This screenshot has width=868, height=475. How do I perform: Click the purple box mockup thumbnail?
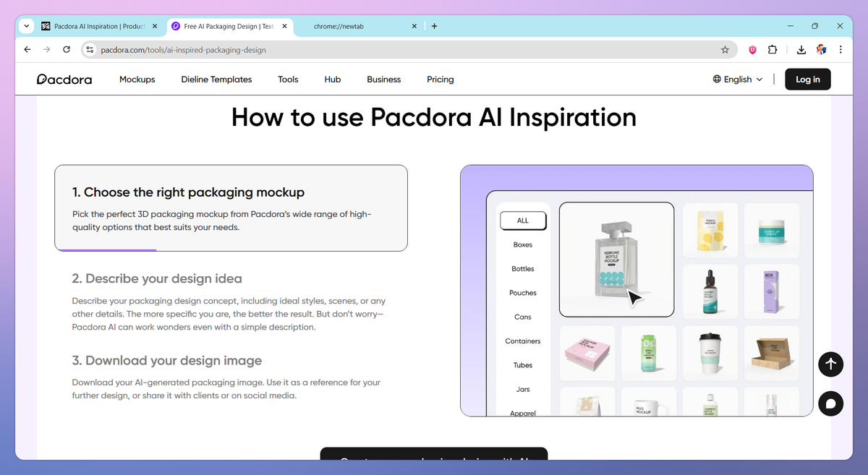tap(772, 291)
